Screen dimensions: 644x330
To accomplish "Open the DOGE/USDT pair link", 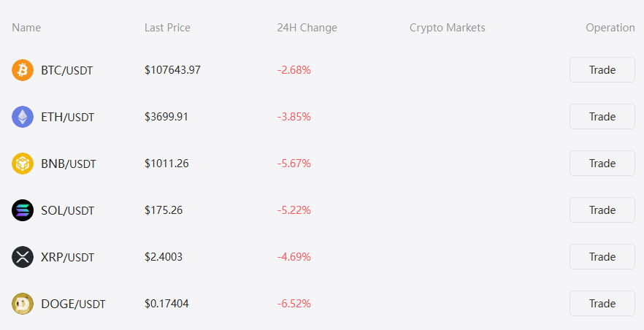I will 73,304.
